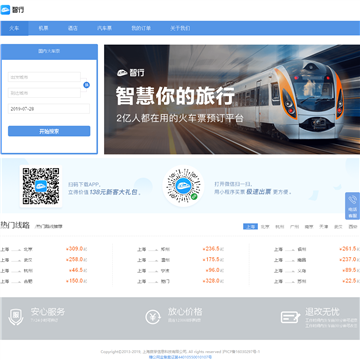Click the 放心价格 yen circle icon
Screen dimensions: 360x360
(x=153, y=317)
